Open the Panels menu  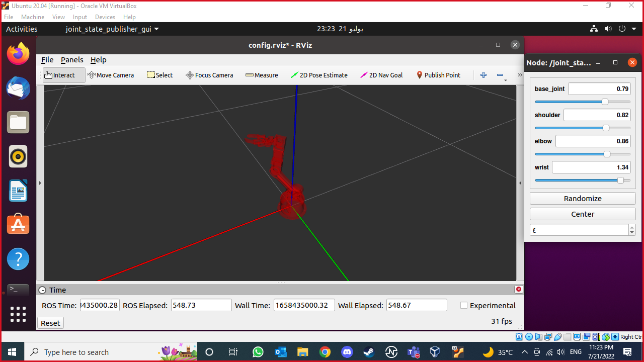[72, 60]
